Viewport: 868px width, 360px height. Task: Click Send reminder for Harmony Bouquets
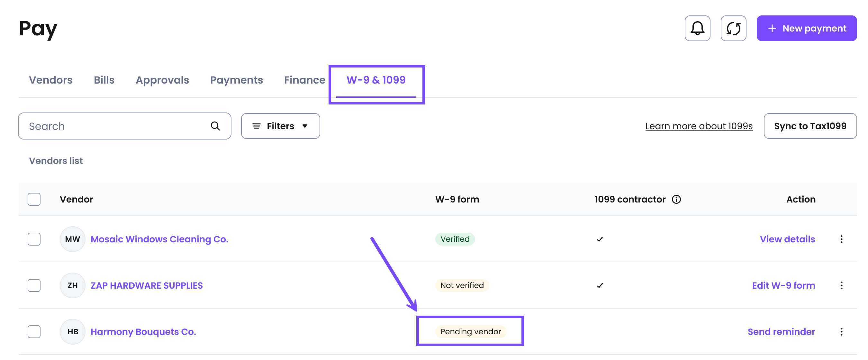781,331
